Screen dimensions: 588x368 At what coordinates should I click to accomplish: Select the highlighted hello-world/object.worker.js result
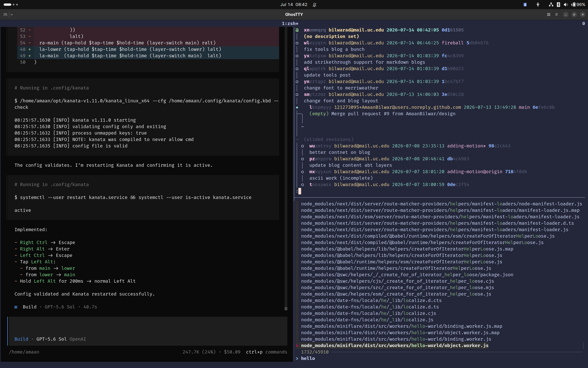click(395, 346)
